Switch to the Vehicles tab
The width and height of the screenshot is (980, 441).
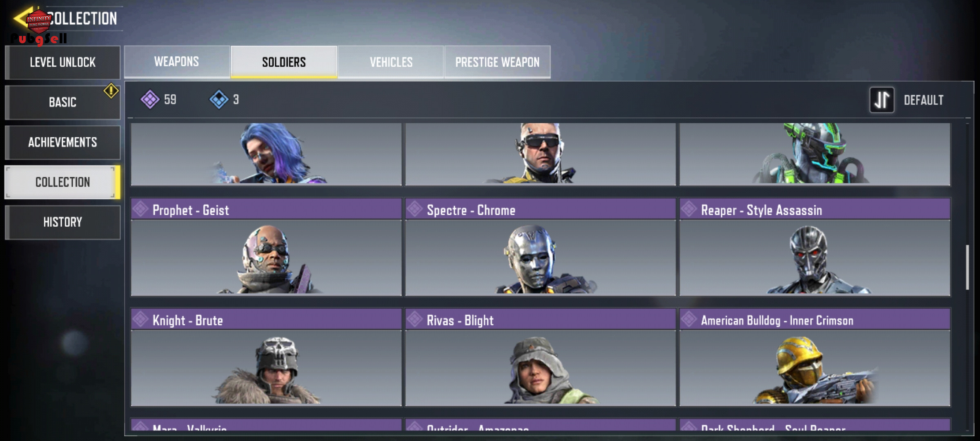tap(391, 62)
